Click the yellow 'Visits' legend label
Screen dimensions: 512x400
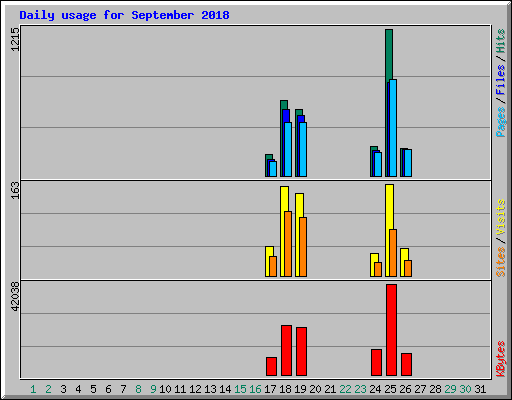tap(500, 217)
